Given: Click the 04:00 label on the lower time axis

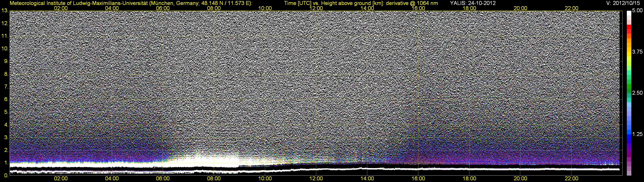Looking at the screenshot, I should [x=112, y=179].
